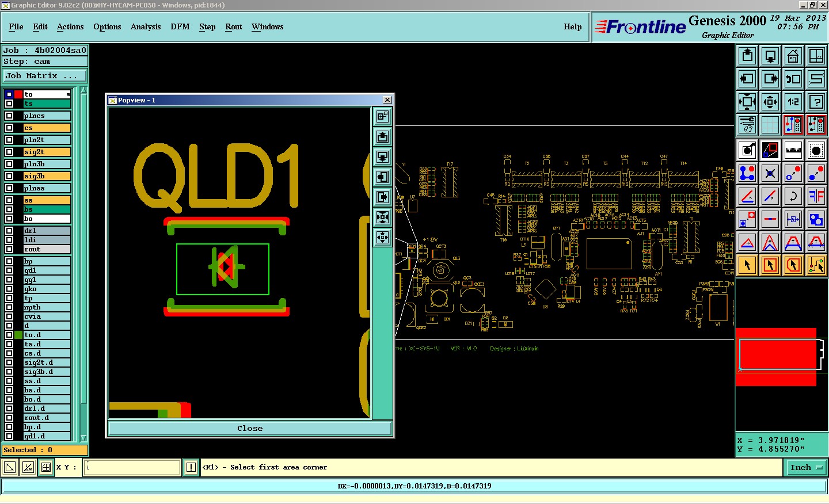Enable the cs layer checkbox
The image size is (829, 504).
pyautogui.click(x=9, y=128)
